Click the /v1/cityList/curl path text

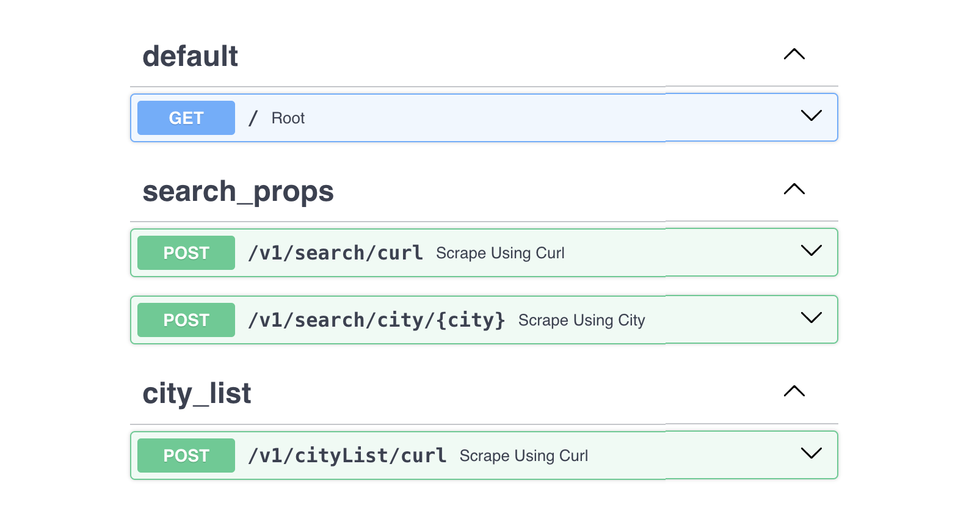(347, 455)
